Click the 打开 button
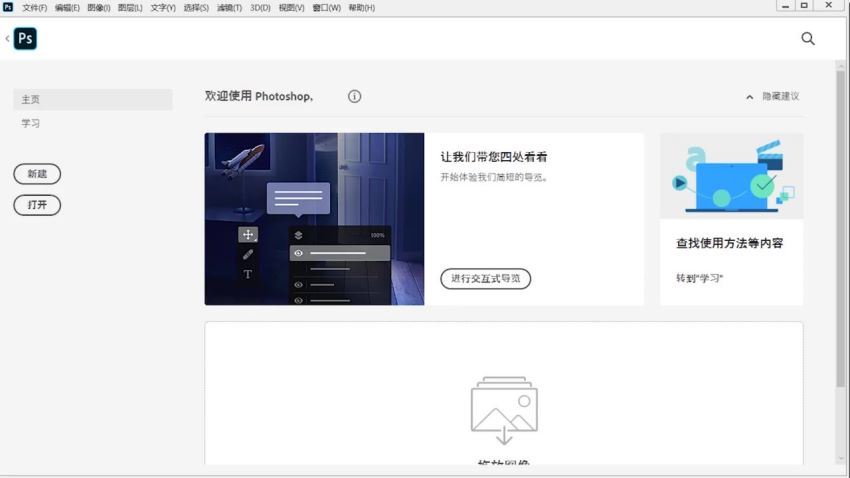This screenshot has width=850, height=478. pyautogui.click(x=37, y=205)
